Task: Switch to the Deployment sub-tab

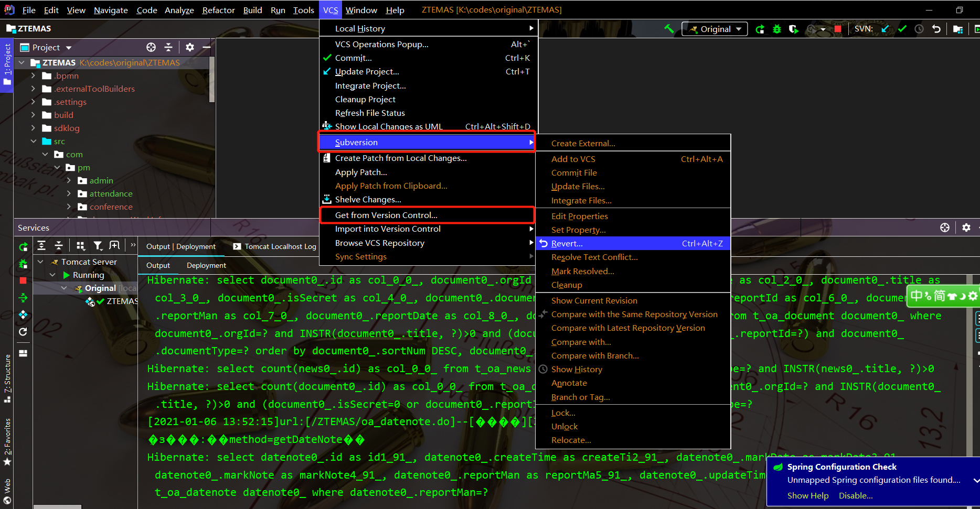Action: (206, 265)
